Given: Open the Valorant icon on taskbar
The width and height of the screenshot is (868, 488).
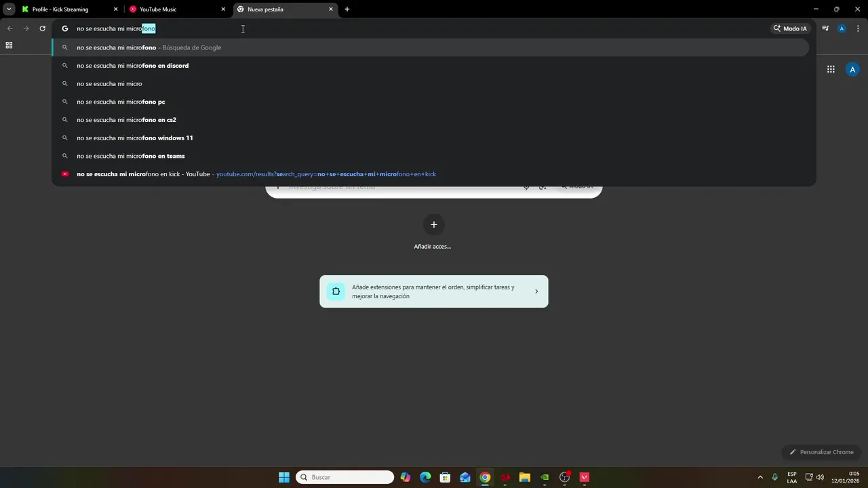Looking at the screenshot, I should [585, 477].
